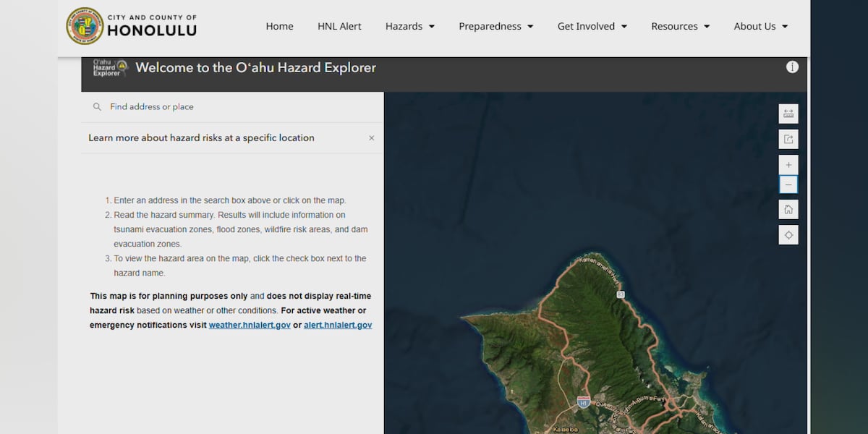Open the HNL Alert page
This screenshot has width=868, height=434.
tap(339, 26)
